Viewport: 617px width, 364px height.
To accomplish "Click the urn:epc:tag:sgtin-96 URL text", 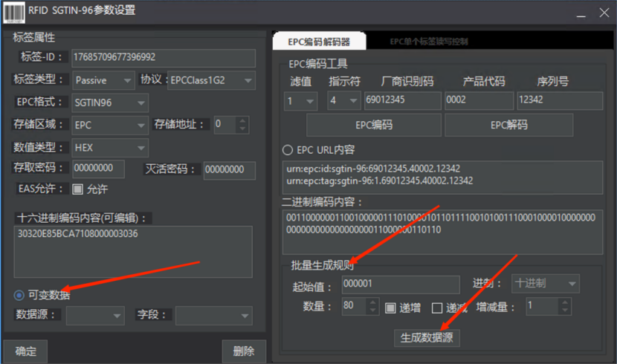I will coord(380,181).
